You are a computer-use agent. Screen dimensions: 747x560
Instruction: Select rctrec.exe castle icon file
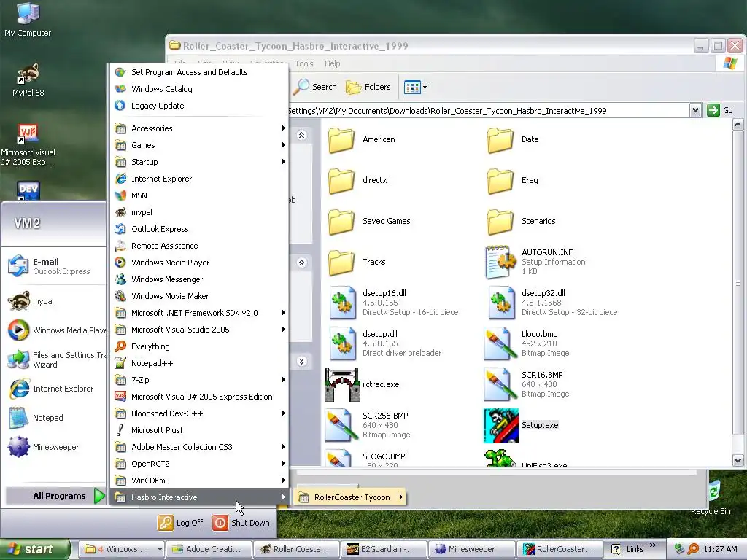[362, 385]
